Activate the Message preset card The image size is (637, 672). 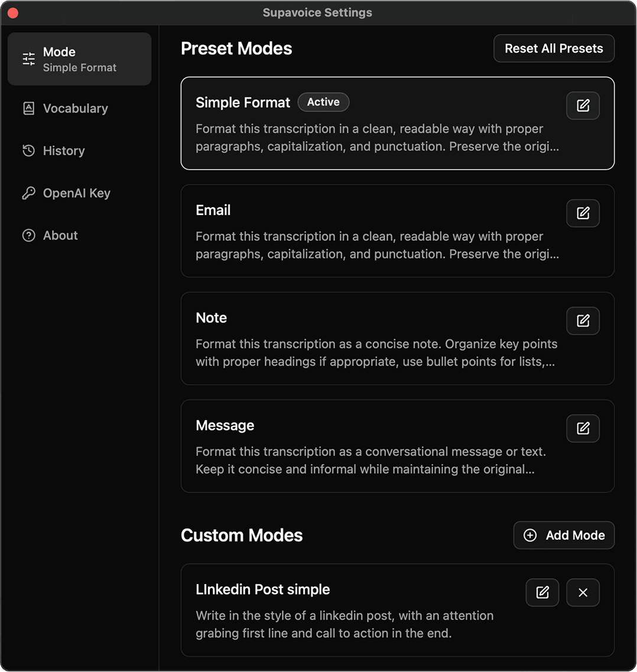coord(397,446)
